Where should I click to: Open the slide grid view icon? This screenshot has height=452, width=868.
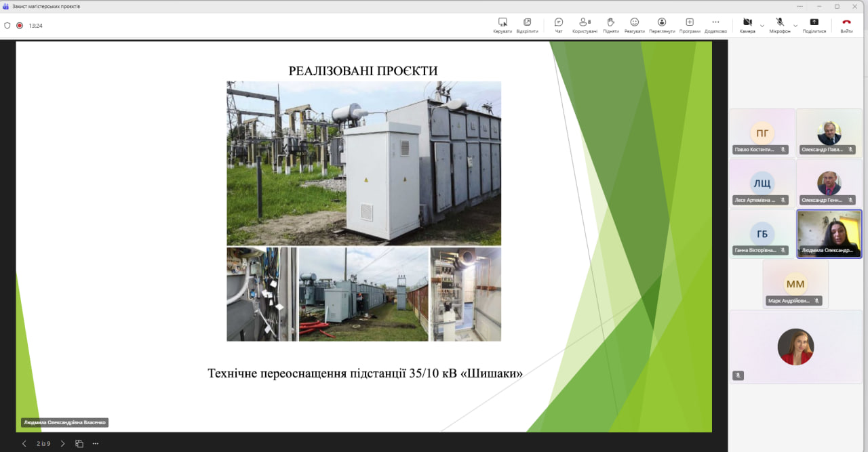(79, 444)
